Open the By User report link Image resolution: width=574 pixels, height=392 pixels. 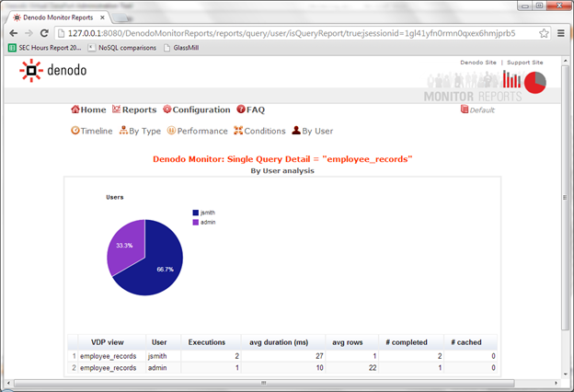(317, 131)
